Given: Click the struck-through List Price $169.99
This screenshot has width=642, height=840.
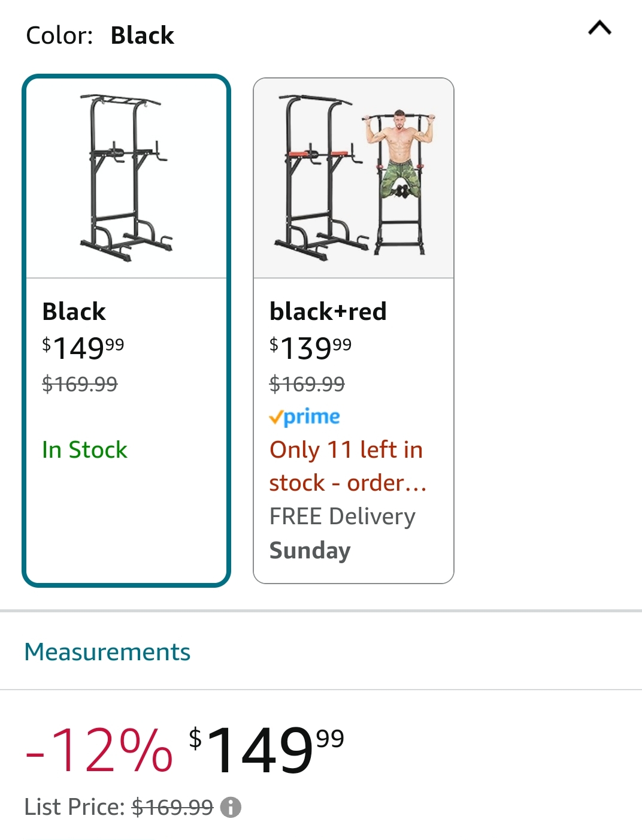Looking at the screenshot, I should tap(172, 808).
